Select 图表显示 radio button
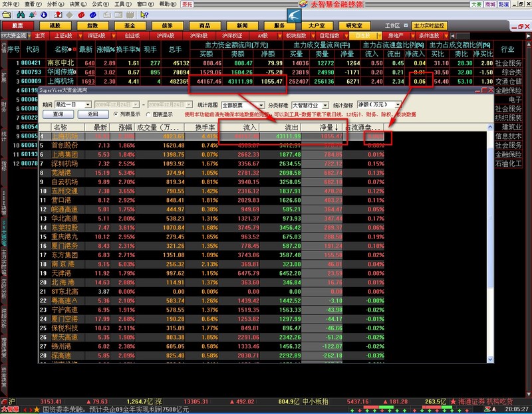Screen dimensions: 532x414 coord(148,114)
